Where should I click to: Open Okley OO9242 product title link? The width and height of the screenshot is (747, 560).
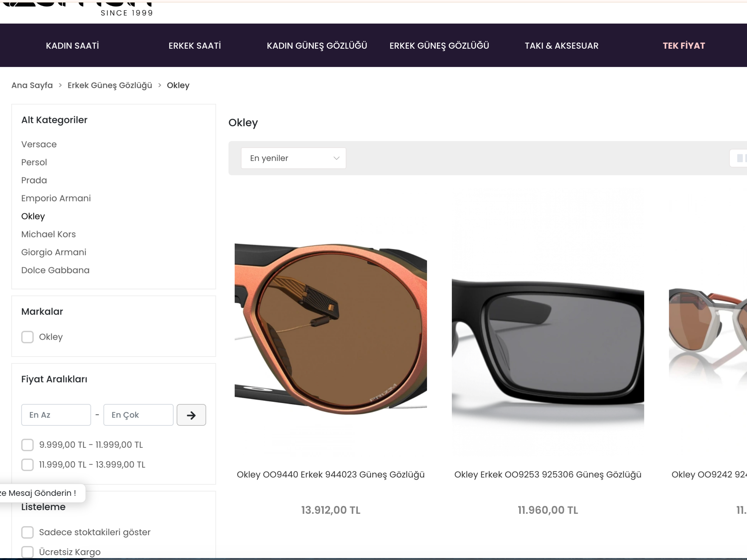point(709,475)
